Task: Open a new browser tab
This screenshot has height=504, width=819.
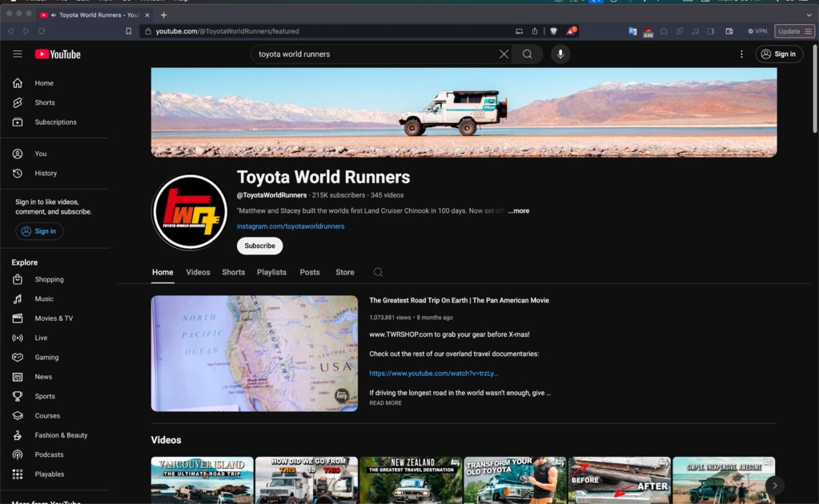Action: point(163,15)
